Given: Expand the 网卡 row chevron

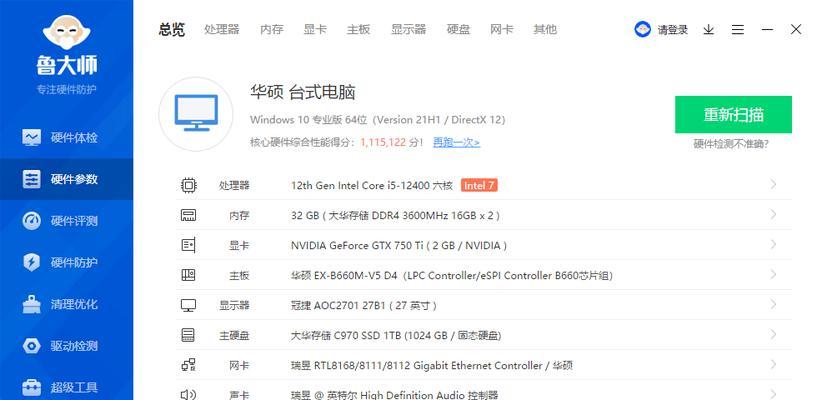Looking at the screenshot, I should (x=773, y=365).
